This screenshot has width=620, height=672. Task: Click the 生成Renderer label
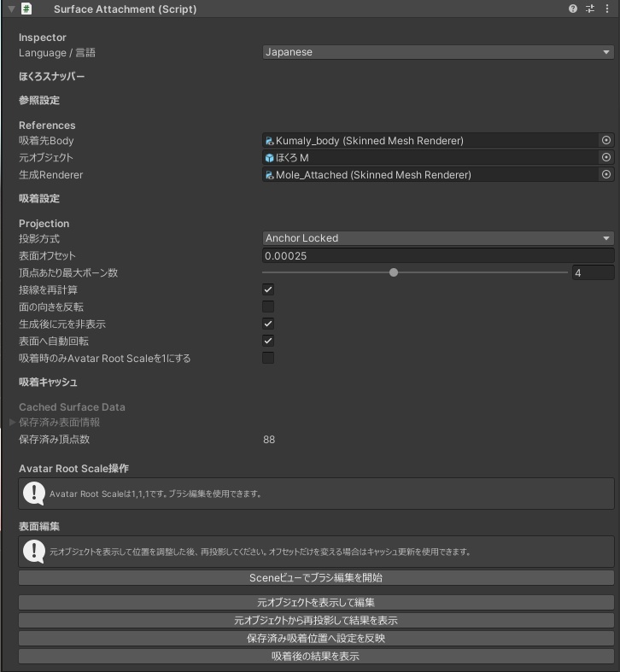(x=51, y=175)
